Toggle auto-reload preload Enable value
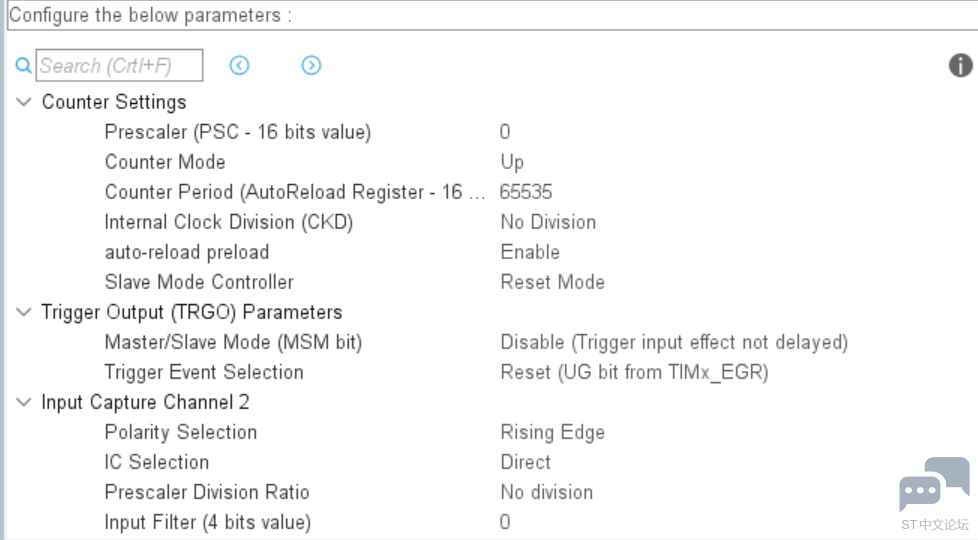The image size is (978, 540). pyautogui.click(x=530, y=252)
